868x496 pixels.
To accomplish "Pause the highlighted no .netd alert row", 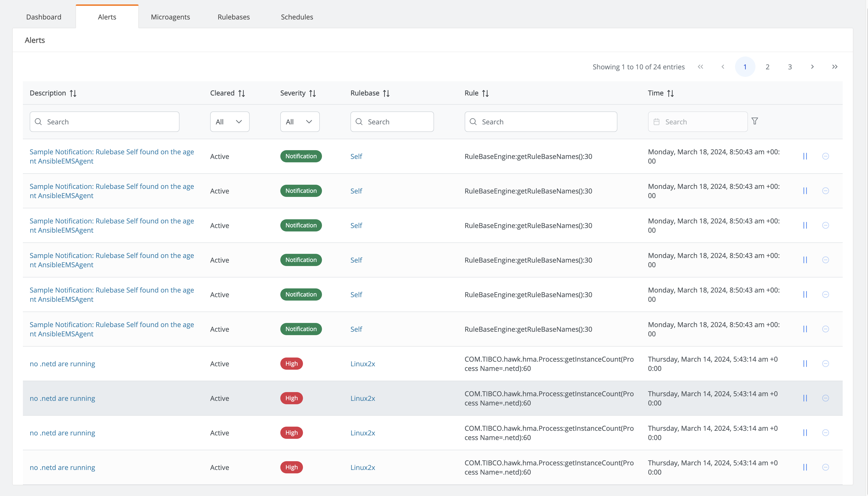I will pos(805,398).
